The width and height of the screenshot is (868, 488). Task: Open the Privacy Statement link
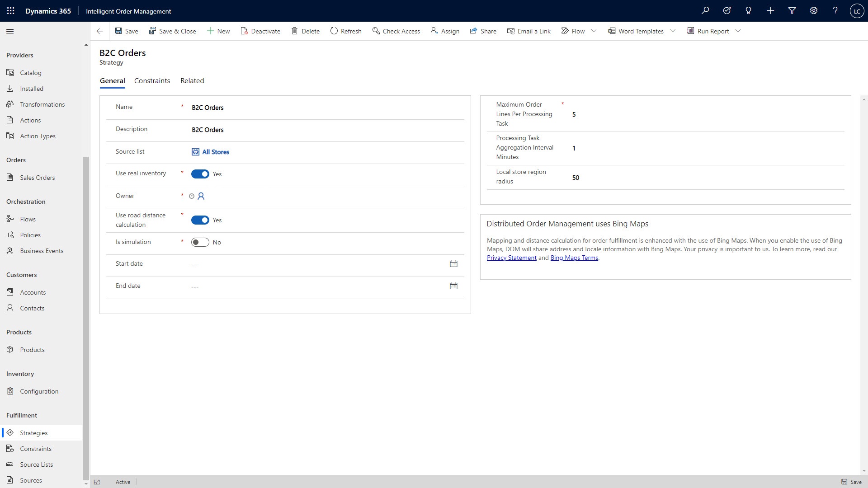(x=511, y=258)
